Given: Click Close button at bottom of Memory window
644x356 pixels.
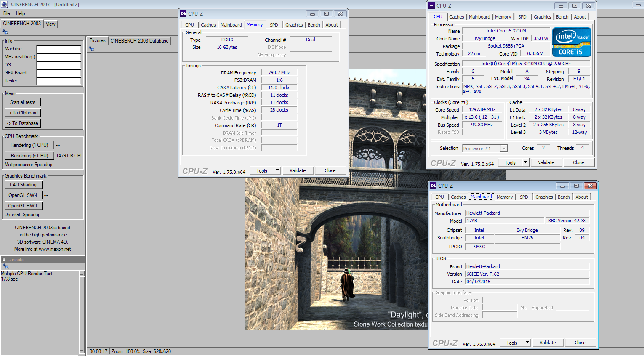Looking at the screenshot, I should click(330, 170).
